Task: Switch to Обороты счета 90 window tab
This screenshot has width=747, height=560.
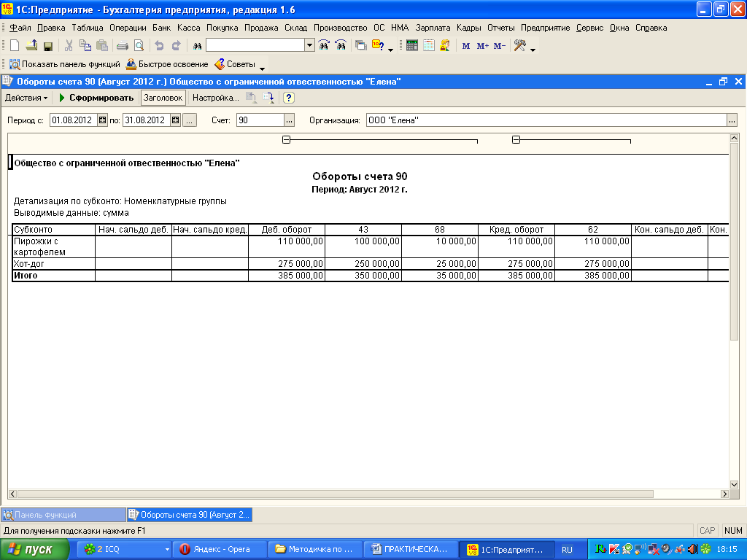Action: coord(190,515)
